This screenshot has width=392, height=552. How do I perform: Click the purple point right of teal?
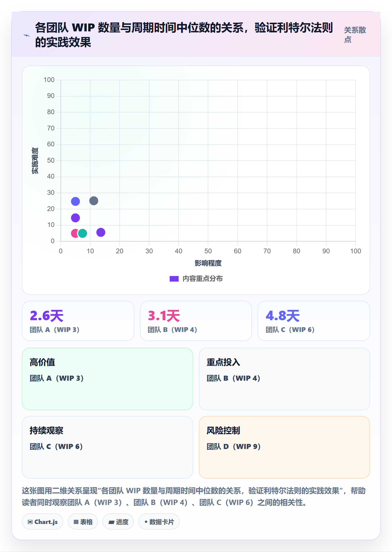(101, 232)
